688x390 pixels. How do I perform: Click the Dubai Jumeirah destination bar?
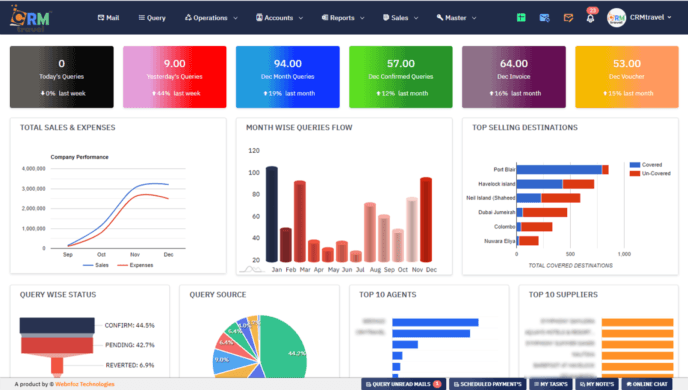click(542, 212)
